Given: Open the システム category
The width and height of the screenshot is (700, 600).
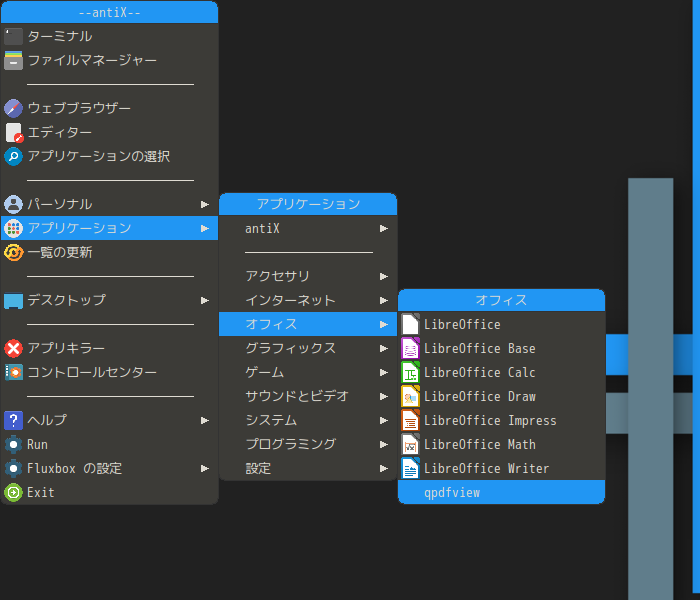Looking at the screenshot, I should [x=308, y=421].
